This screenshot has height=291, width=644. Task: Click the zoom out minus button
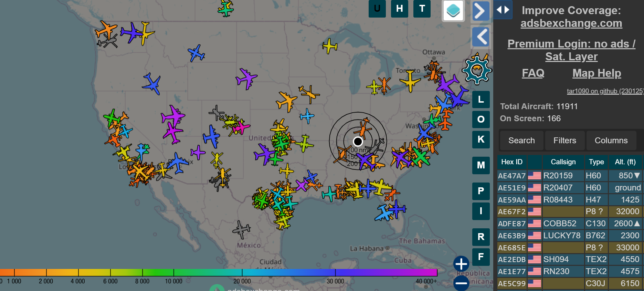[x=461, y=283]
